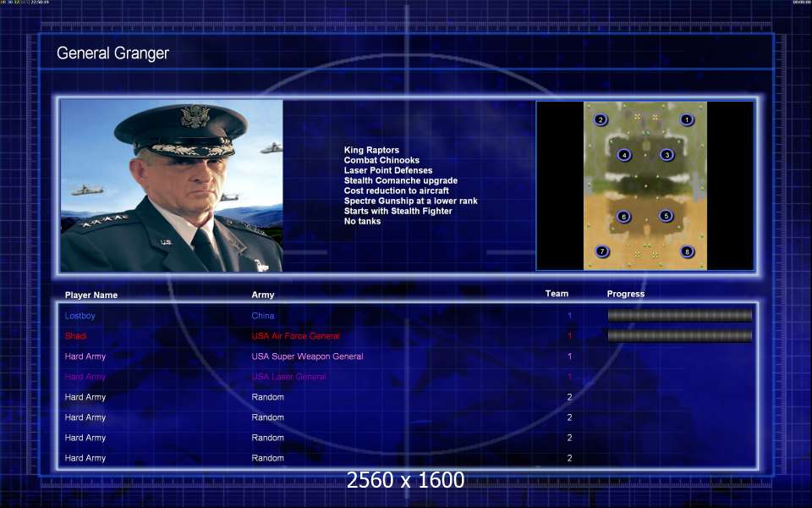Click team number in Lostboy row

coord(569,316)
